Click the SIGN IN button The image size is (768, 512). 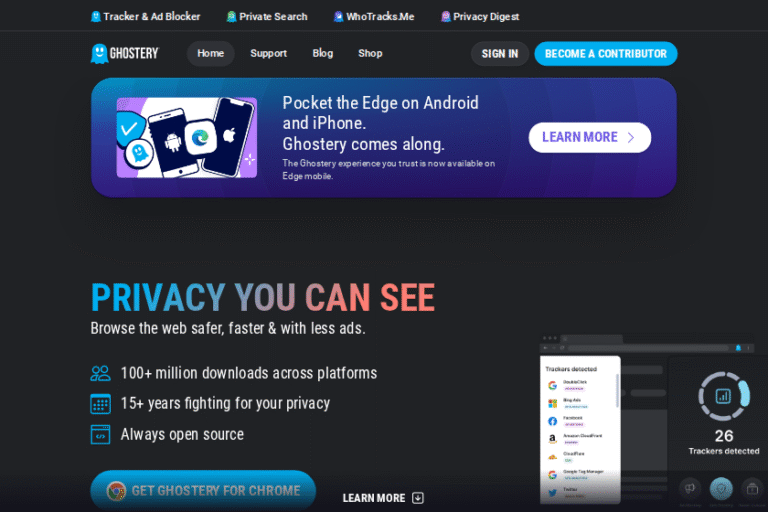[x=500, y=54]
